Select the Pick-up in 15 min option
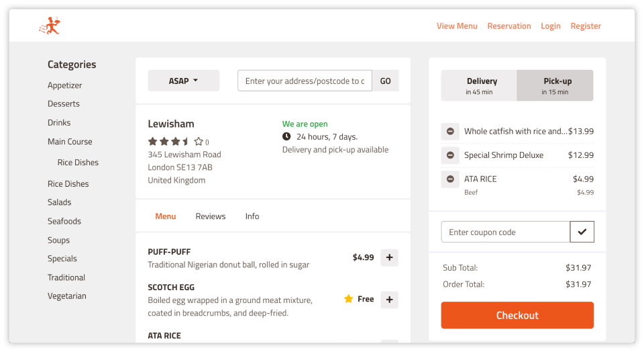Viewport: 644px width, 352px height. 555,85
